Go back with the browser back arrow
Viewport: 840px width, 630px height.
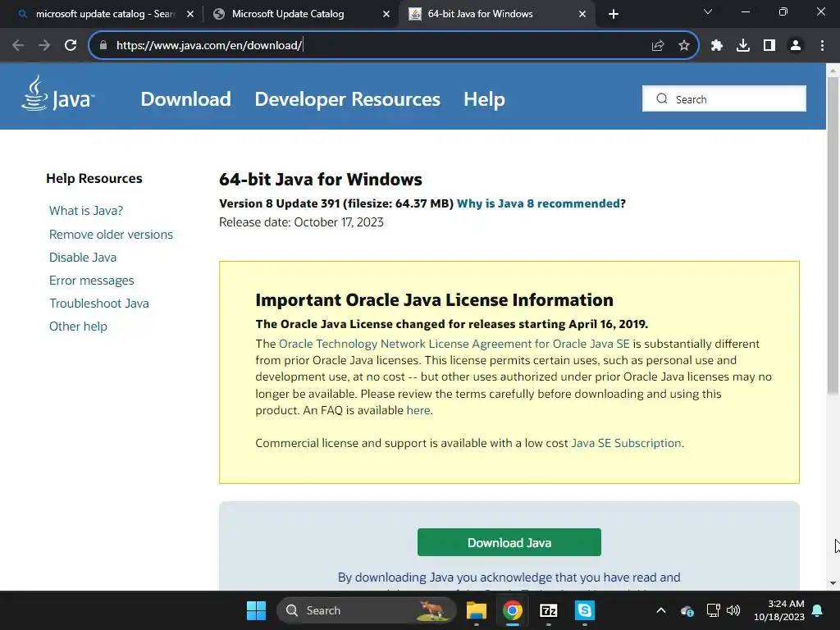[x=18, y=45]
